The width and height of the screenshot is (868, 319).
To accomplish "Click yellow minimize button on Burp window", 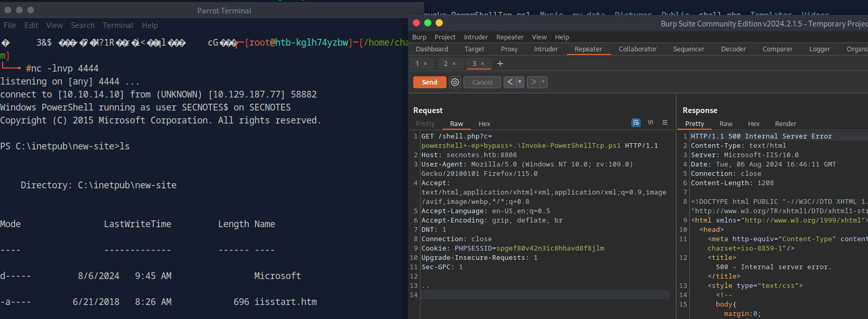I will point(439,23).
